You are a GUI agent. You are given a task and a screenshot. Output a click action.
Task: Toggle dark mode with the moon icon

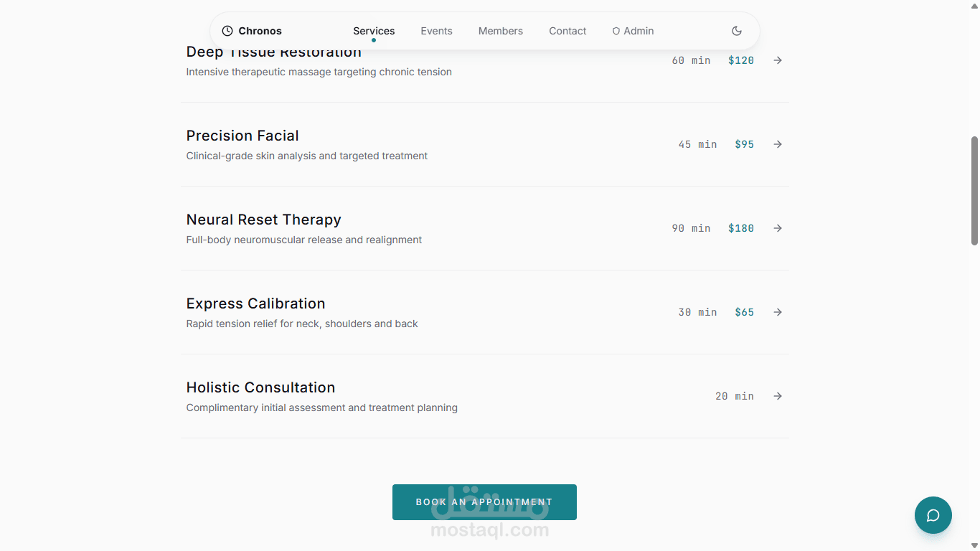point(736,31)
